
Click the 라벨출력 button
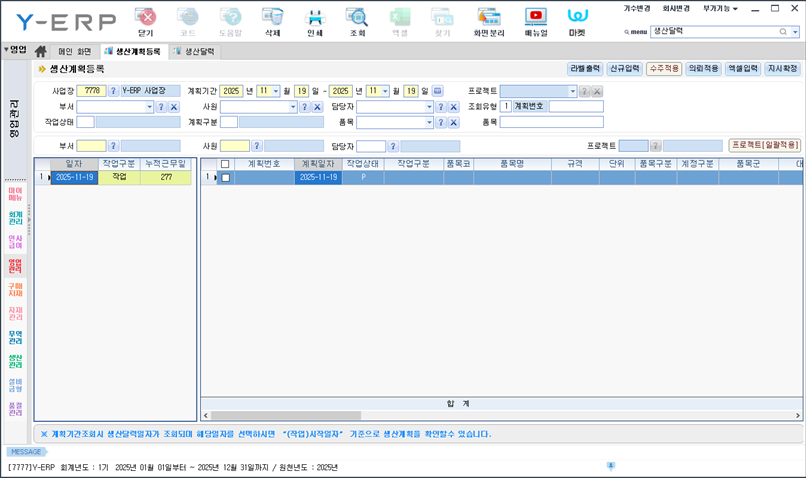(585, 69)
